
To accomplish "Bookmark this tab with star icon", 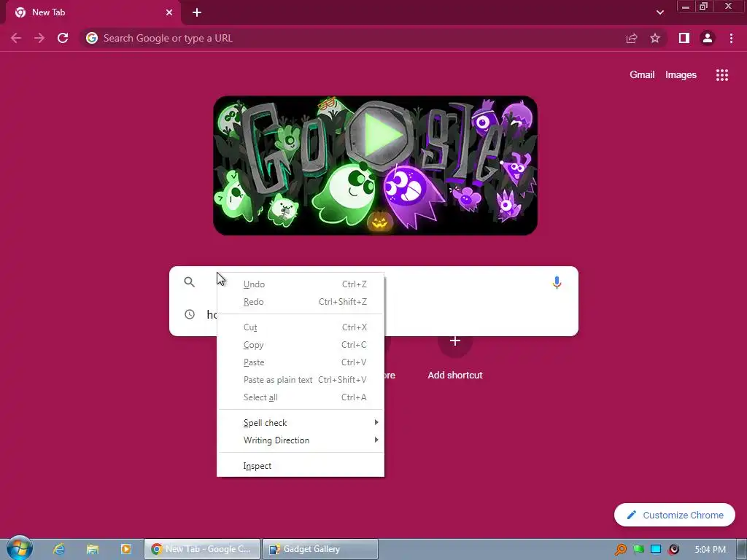I will point(656,38).
